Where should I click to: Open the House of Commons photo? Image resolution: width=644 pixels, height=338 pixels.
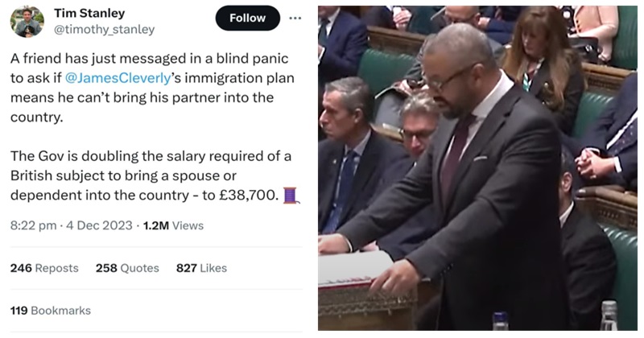tap(477, 168)
